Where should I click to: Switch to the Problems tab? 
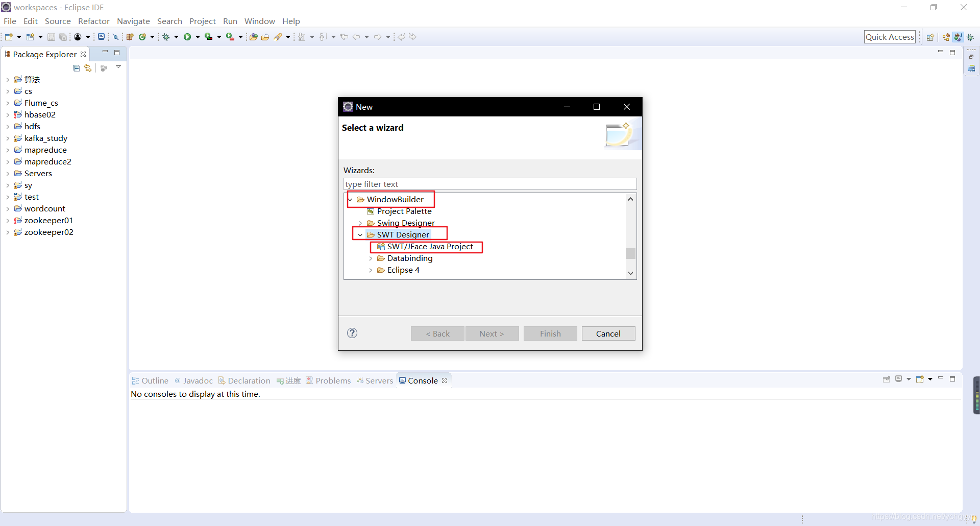(x=328, y=380)
